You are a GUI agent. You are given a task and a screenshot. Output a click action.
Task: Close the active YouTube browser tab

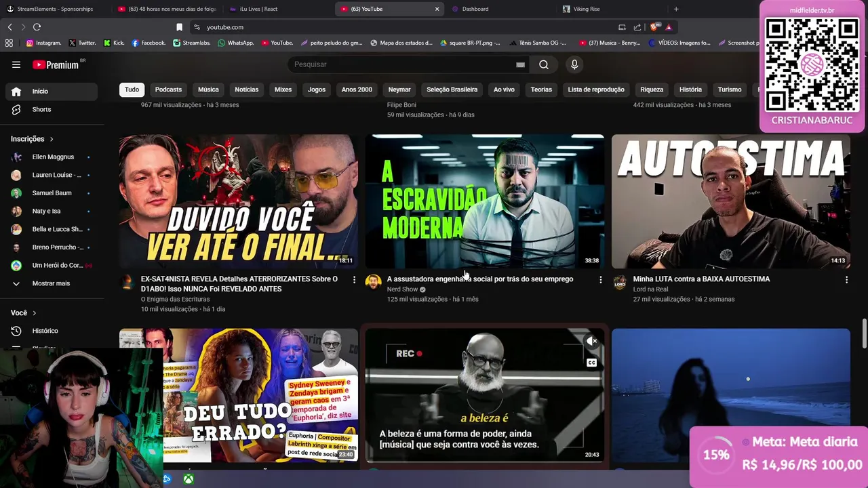pos(437,9)
